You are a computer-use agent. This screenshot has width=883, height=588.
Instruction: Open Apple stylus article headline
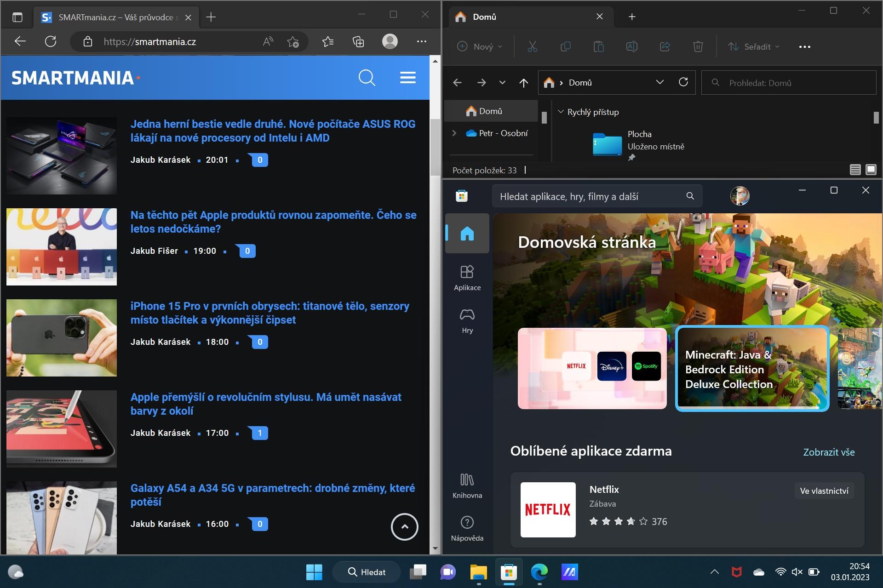pyautogui.click(x=266, y=404)
